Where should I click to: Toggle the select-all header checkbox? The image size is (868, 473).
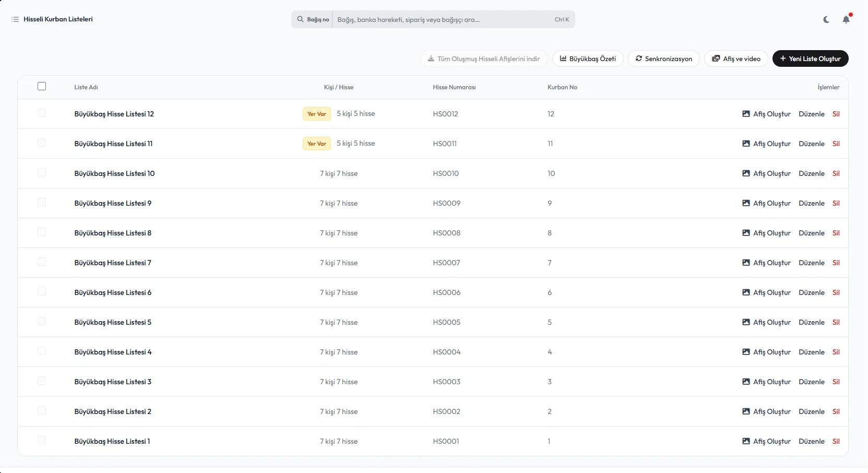pos(42,86)
